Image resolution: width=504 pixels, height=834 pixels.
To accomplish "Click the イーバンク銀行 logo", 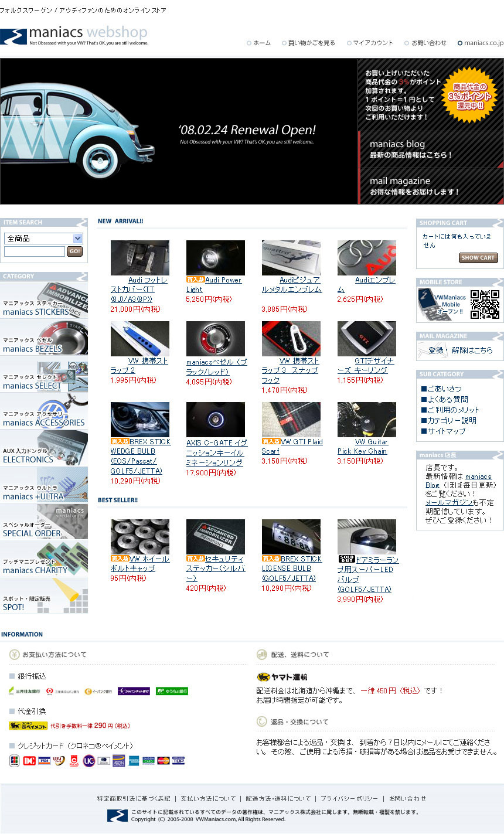I will [98, 691].
